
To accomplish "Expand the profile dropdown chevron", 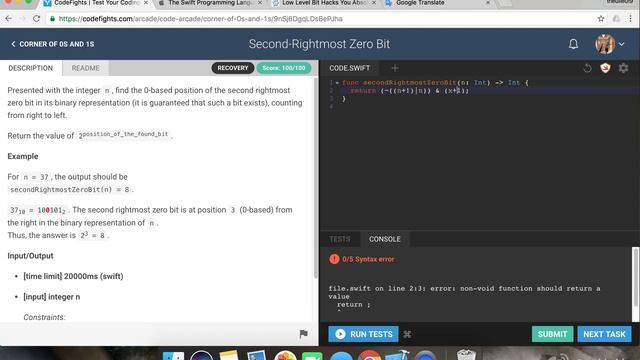I will pyautogui.click(x=622, y=44).
